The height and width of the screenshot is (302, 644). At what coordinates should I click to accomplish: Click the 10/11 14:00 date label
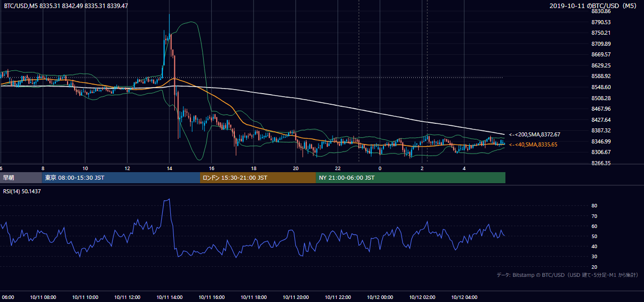[x=169, y=297]
